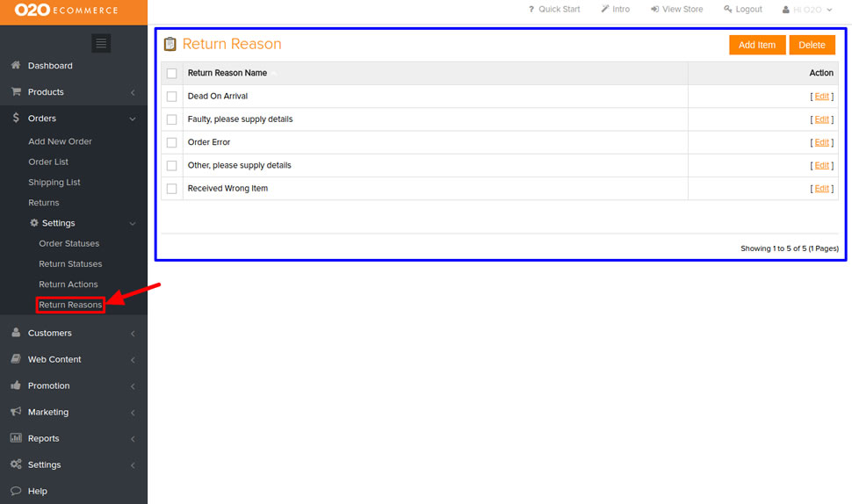Image resolution: width=852 pixels, height=504 pixels.
Task: Click the Marketing megaphone icon
Action: point(16,412)
